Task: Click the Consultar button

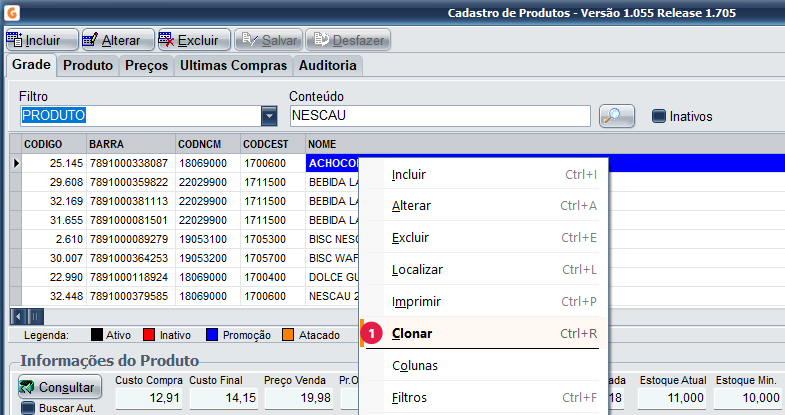Action: (x=60, y=387)
